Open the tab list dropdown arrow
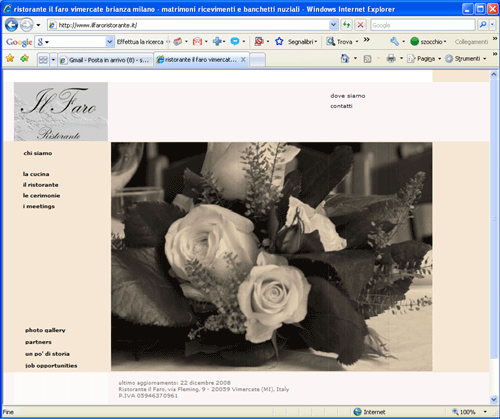Screen dimensions: 500x419 (53, 60)
